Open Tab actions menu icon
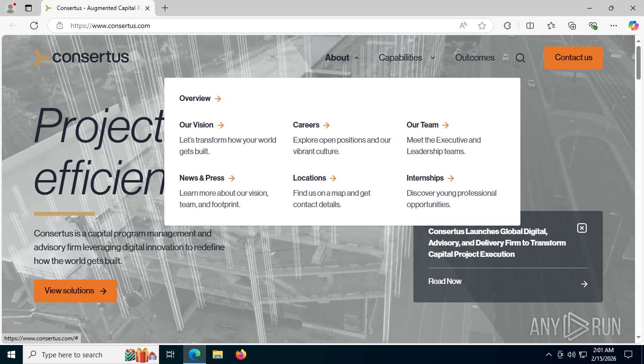Viewport: 644px width, 364px height. pyautogui.click(x=28, y=8)
